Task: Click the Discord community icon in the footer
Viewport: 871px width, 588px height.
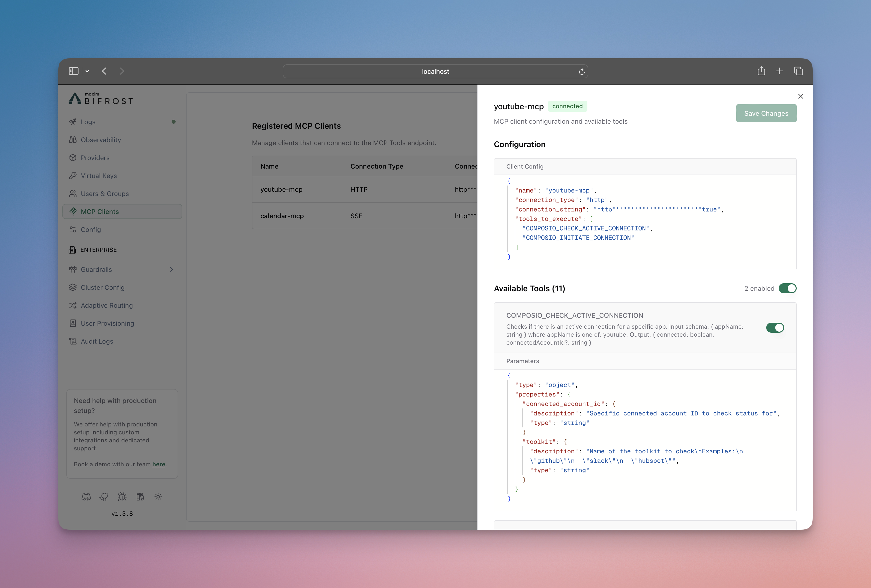Action: [x=87, y=497]
